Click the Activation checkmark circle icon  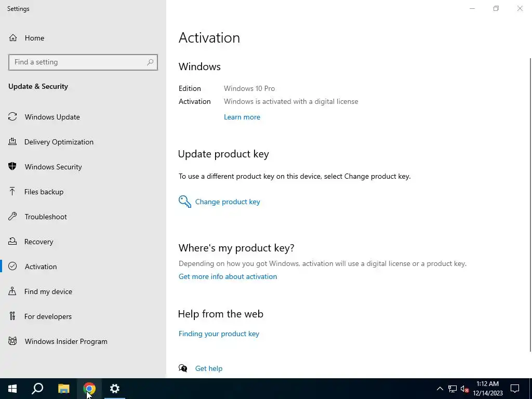[x=12, y=266]
